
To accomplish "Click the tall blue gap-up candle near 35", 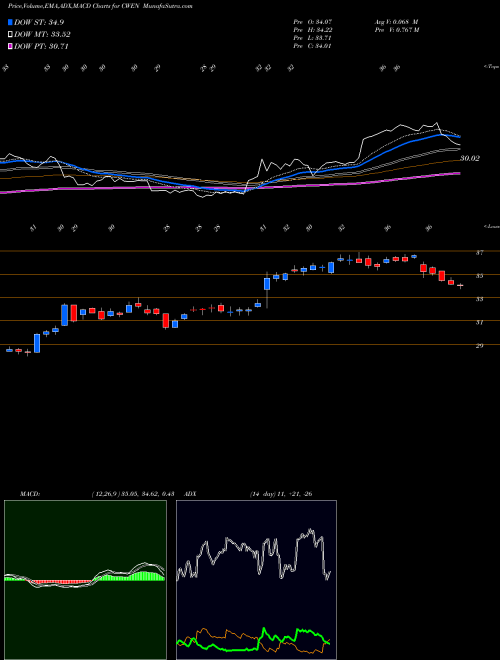I will point(267,284).
